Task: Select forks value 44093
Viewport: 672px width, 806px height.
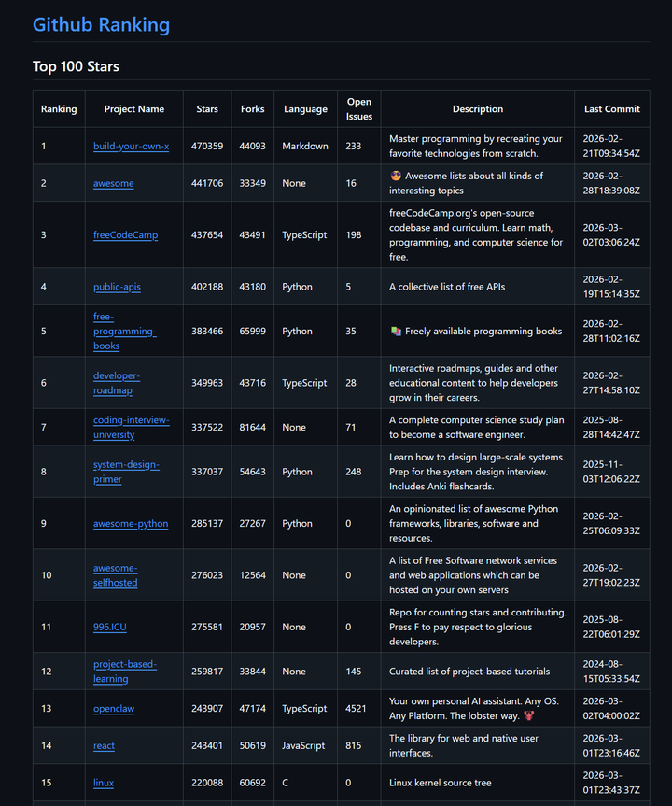Action: [x=252, y=146]
